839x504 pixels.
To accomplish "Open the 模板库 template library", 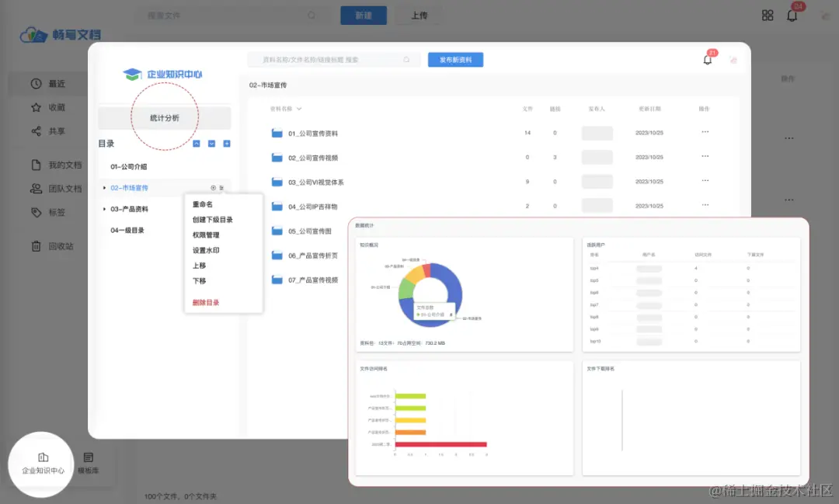I will coord(89,464).
